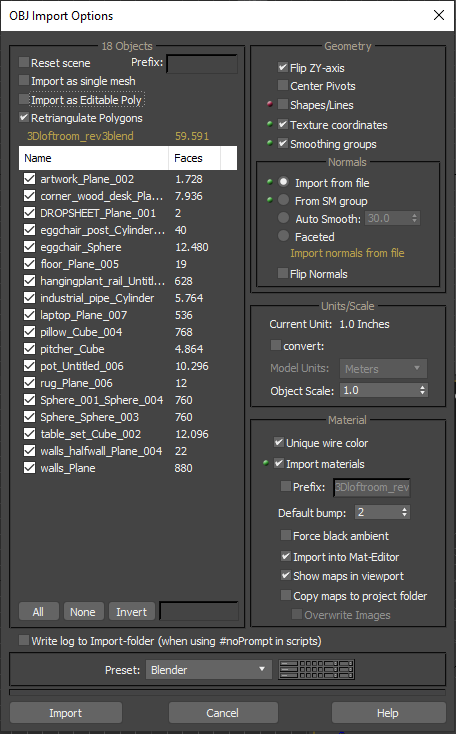Click material prefix text field

(x=372, y=487)
